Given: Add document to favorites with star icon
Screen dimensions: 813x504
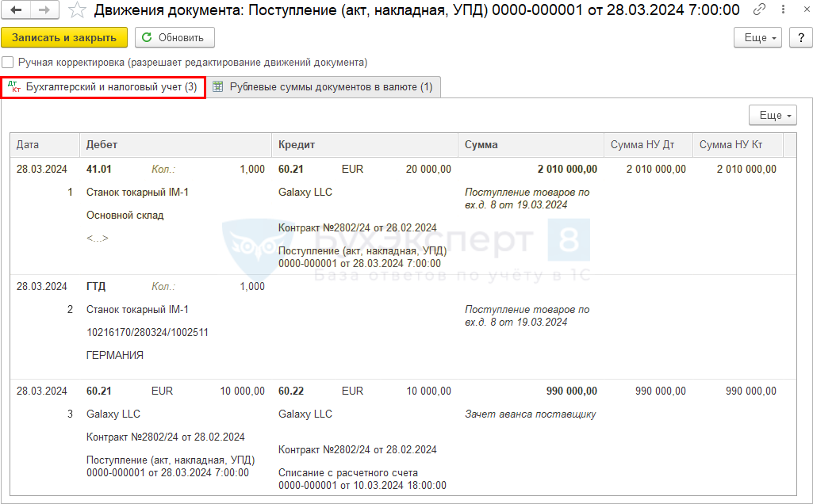Looking at the screenshot, I should point(77,10).
